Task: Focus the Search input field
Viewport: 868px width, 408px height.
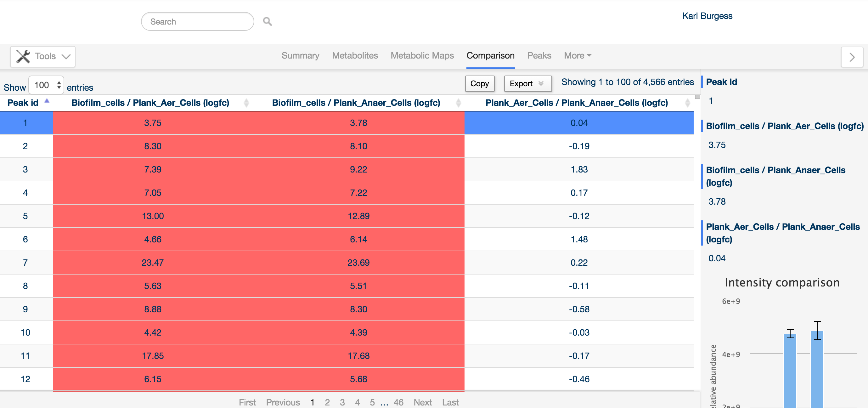Action: [x=197, y=22]
